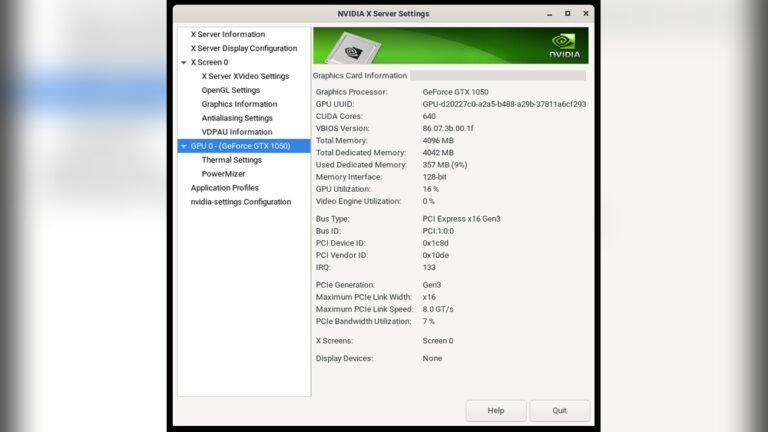Click Total Memory value 4096 MB
Viewport: 768px width, 432px height.
point(438,141)
